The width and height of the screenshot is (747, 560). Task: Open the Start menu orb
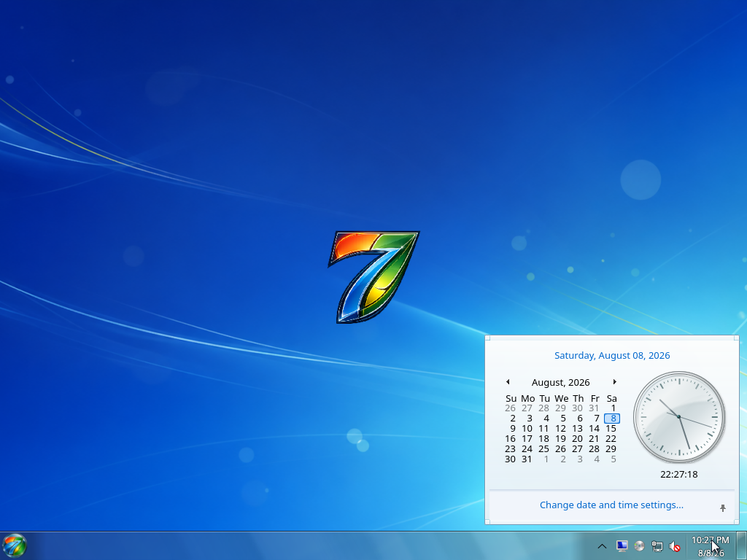click(x=15, y=545)
